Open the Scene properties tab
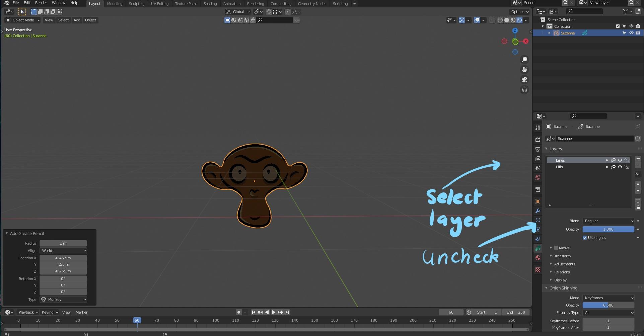Image resolution: width=644 pixels, height=336 pixels. [538, 168]
